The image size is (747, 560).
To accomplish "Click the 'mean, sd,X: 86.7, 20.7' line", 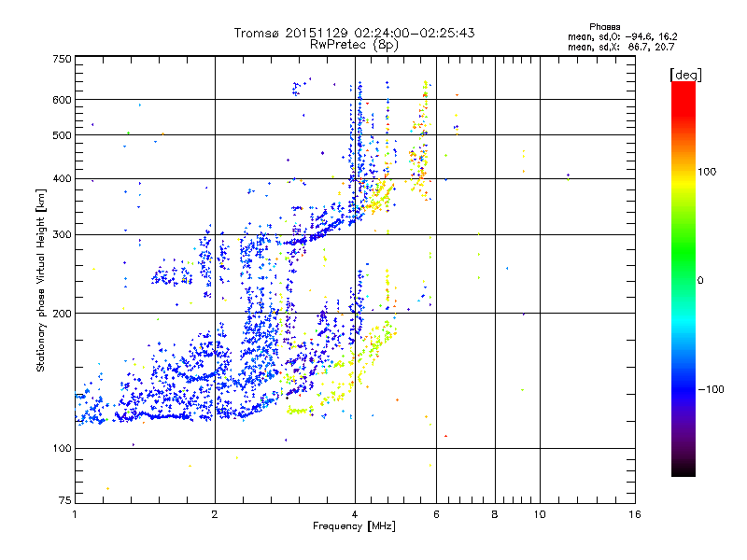I will [x=621, y=47].
